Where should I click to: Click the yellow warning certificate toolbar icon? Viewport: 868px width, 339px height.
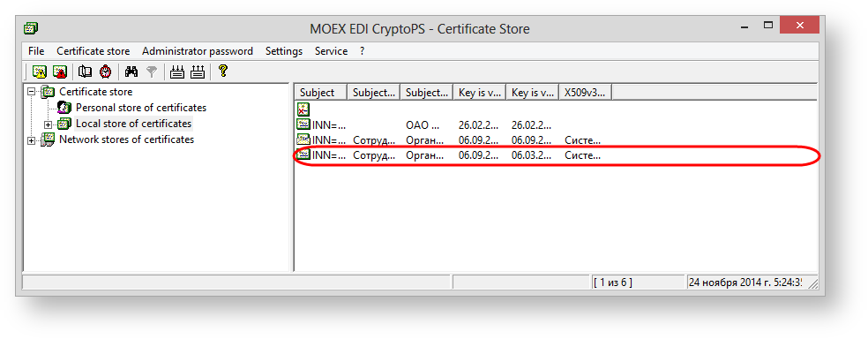click(x=40, y=72)
